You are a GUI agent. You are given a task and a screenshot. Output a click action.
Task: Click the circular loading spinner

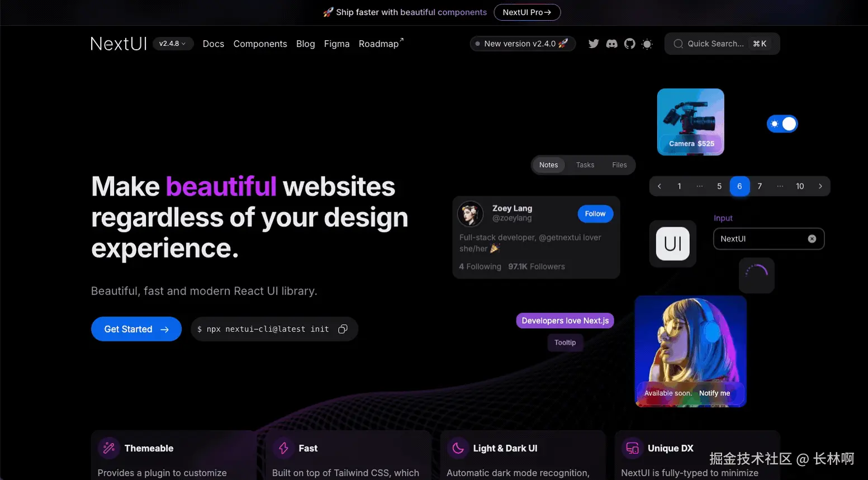point(757,275)
